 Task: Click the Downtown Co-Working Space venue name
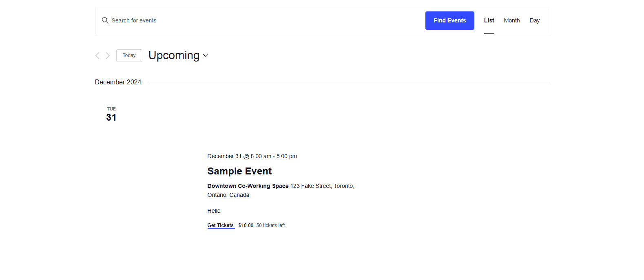(x=248, y=186)
